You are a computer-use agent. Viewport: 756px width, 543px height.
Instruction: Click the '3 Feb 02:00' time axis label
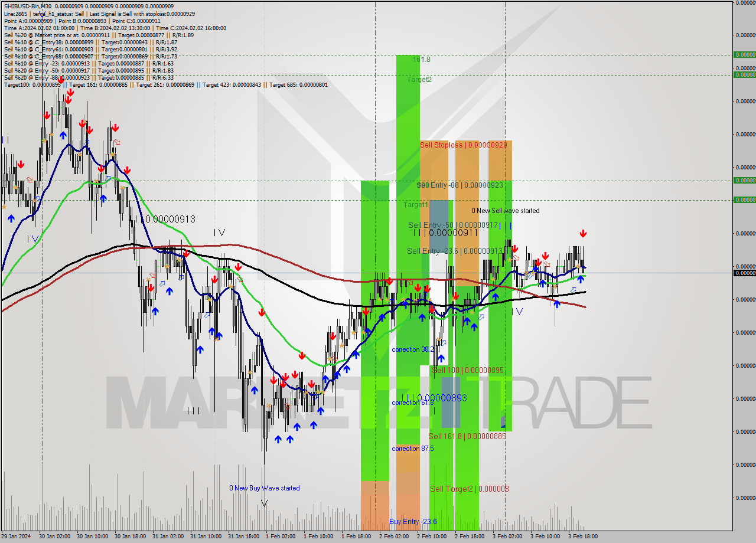pos(507,537)
